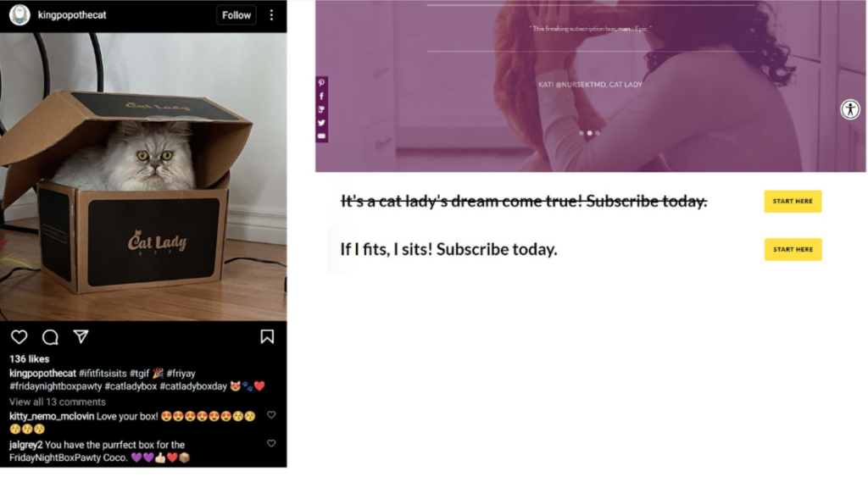868x488 pixels.
Task: Click Start Here beside the crossed-out headline
Action: (x=793, y=202)
